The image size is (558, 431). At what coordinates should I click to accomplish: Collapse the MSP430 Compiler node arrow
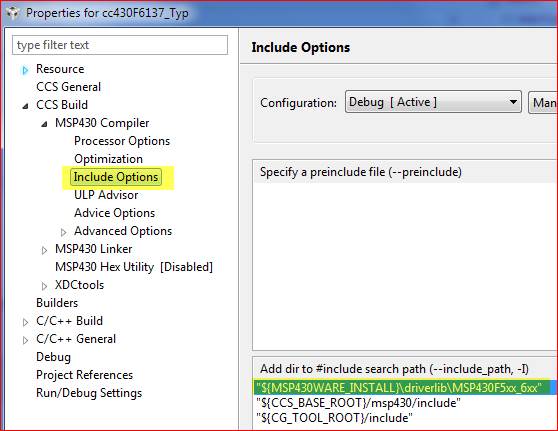(x=44, y=124)
